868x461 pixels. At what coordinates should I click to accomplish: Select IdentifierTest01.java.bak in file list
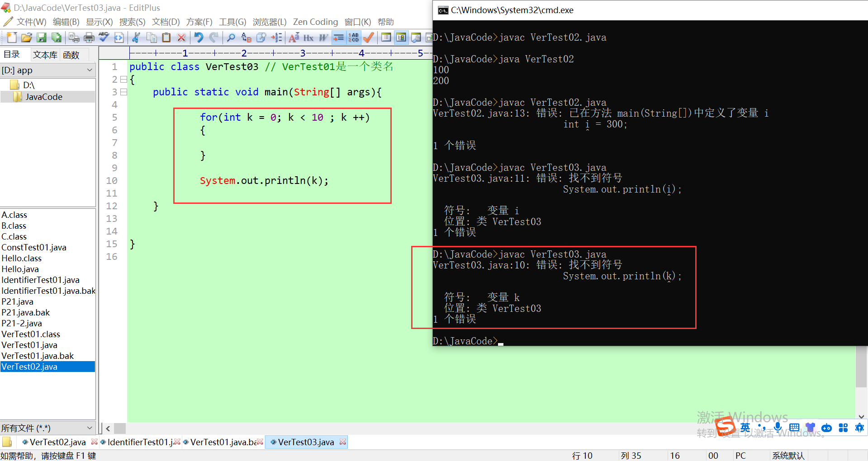point(48,291)
